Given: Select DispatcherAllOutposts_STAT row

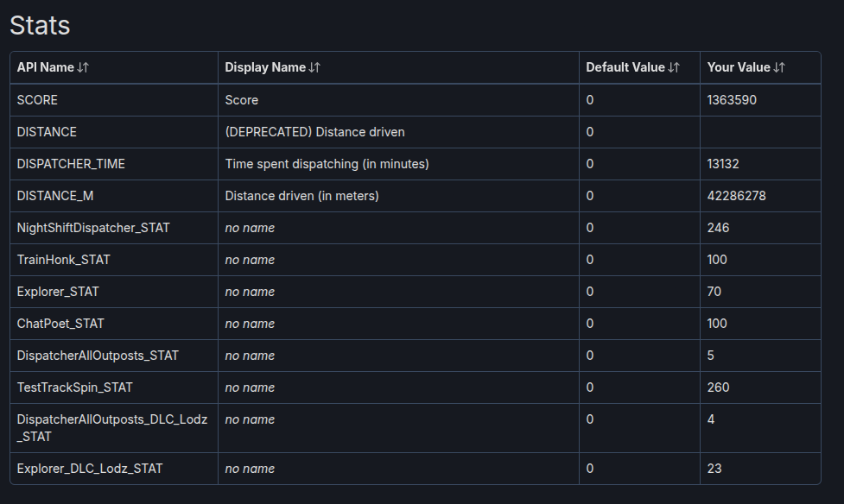Looking at the screenshot, I should pos(98,356).
